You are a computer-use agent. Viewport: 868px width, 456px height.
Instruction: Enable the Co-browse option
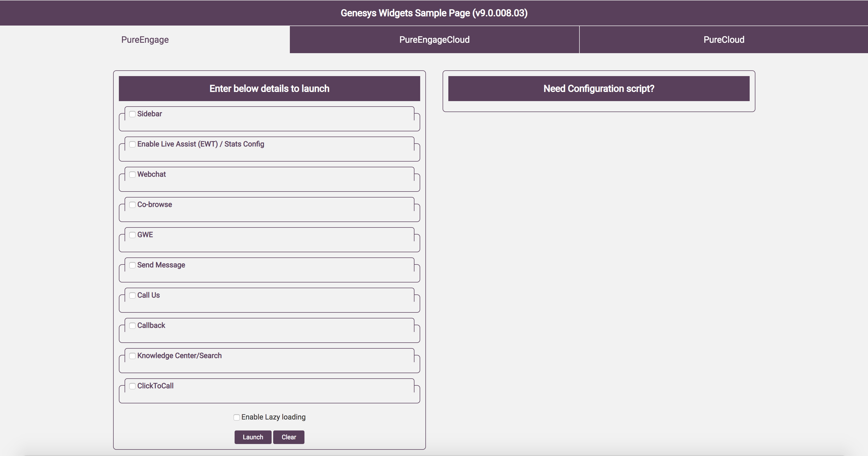tap(132, 205)
